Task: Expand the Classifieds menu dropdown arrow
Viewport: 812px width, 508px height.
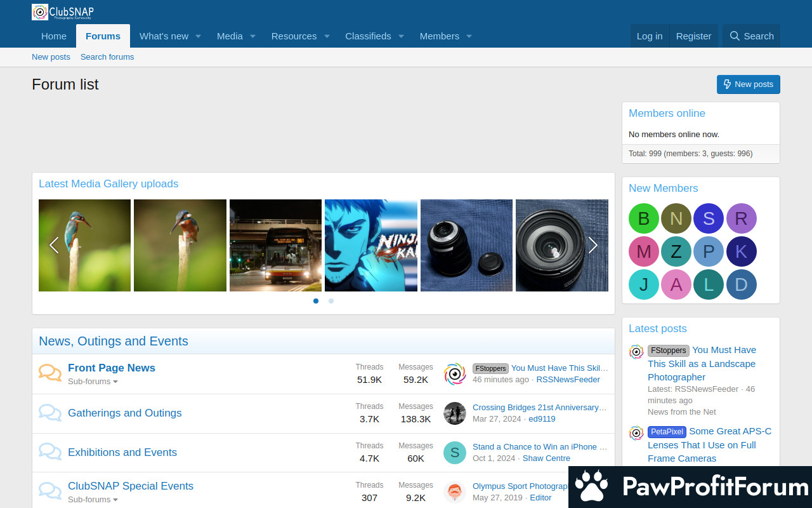Action: (401, 36)
